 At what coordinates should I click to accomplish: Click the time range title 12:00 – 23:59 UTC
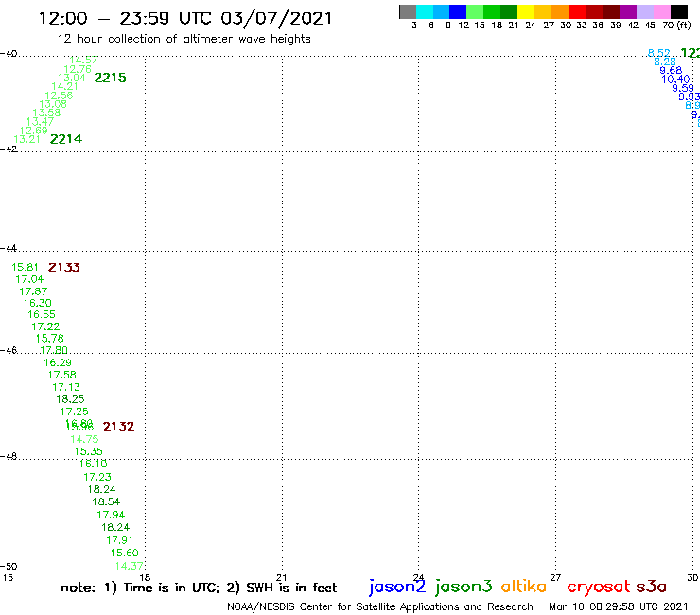[x=185, y=18]
